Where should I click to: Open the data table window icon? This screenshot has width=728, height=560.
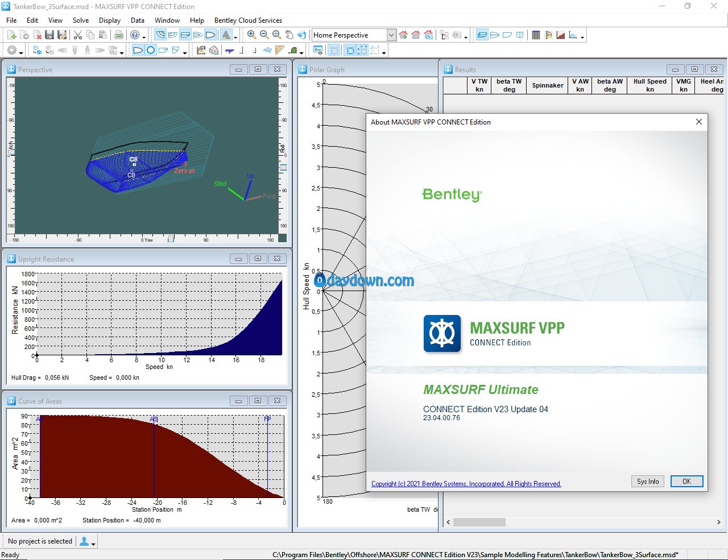tap(536, 35)
